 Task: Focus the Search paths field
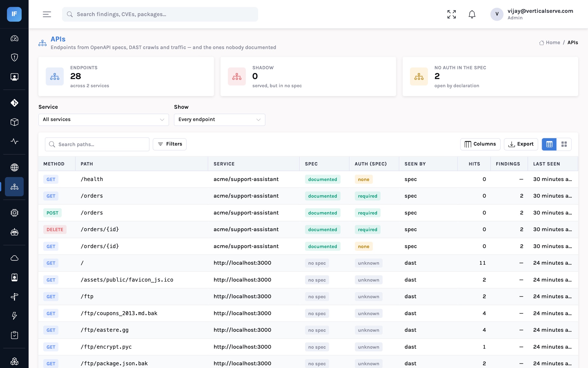tap(97, 144)
